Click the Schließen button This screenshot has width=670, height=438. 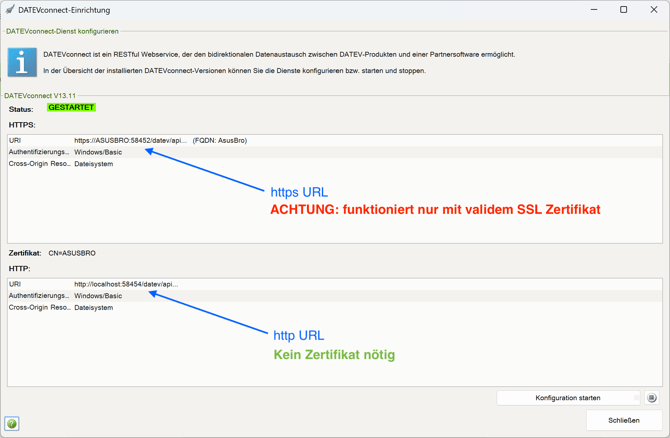click(x=623, y=420)
